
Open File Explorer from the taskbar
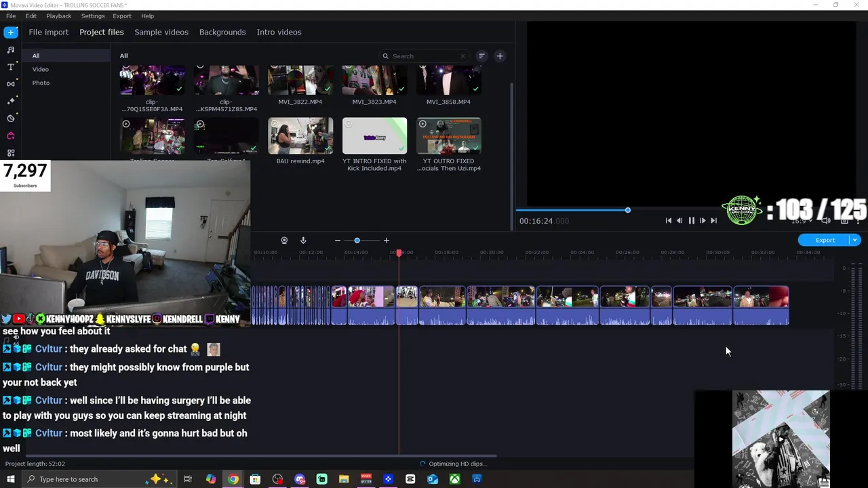pos(344,479)
